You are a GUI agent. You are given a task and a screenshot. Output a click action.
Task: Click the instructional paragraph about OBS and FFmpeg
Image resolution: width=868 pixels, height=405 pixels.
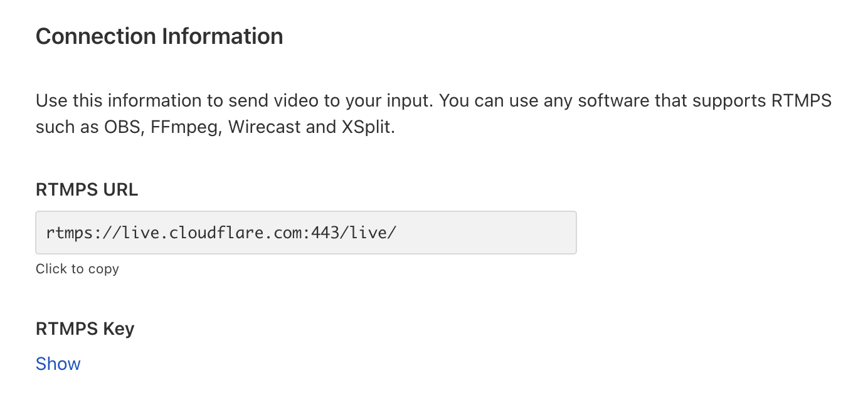pyautogui.click(x=433, y=113)
